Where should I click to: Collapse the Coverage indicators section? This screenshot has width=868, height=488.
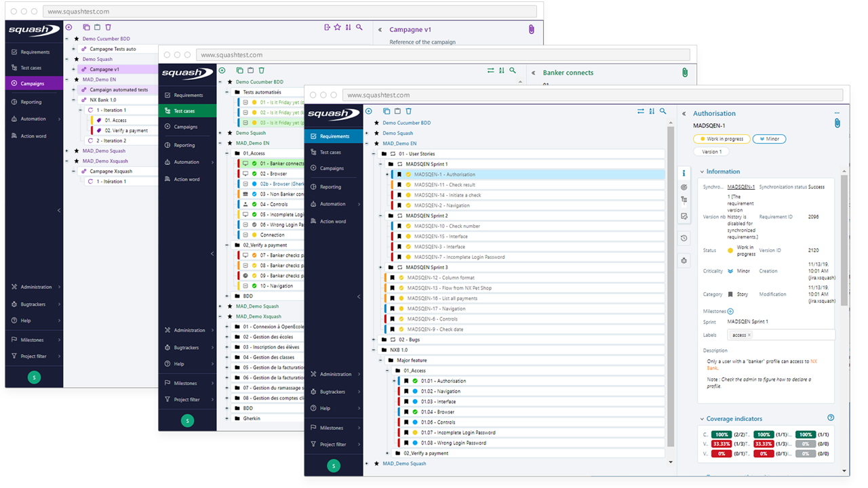[x=701, y=418]
